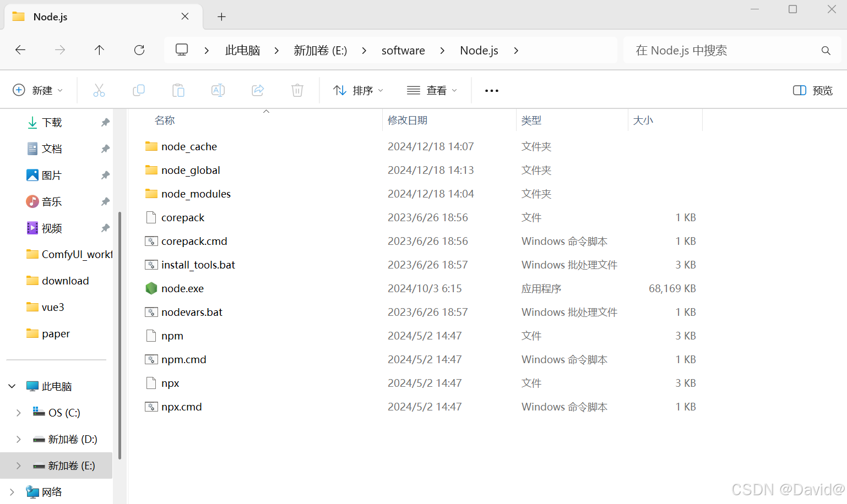Screen dimensions: 847x504
Task: Sort by 名称 column header
Action: 165,120
